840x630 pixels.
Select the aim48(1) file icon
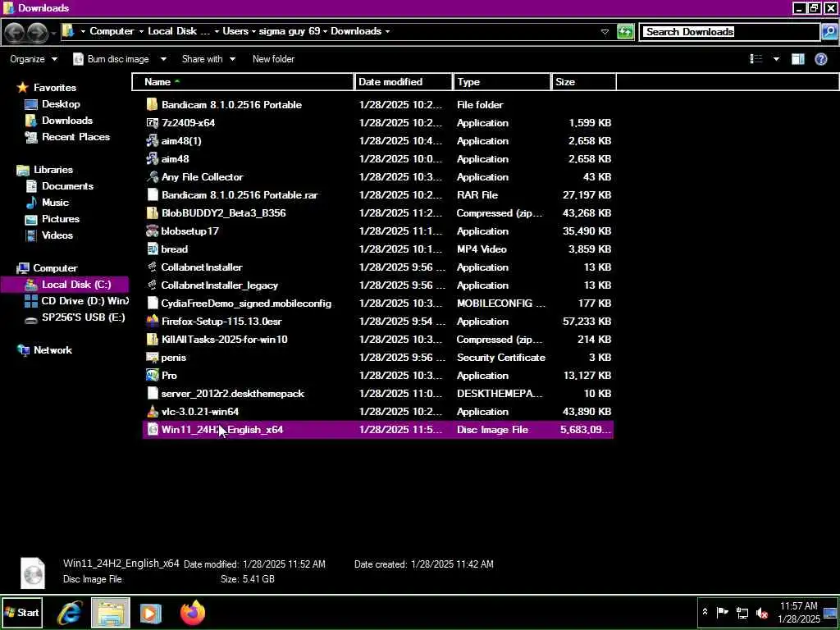click(x=152, y=141)
